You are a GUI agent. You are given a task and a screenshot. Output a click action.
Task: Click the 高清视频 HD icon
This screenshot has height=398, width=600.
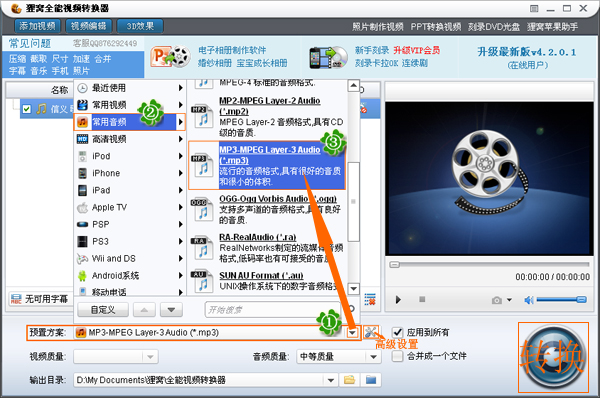(82, 139)
